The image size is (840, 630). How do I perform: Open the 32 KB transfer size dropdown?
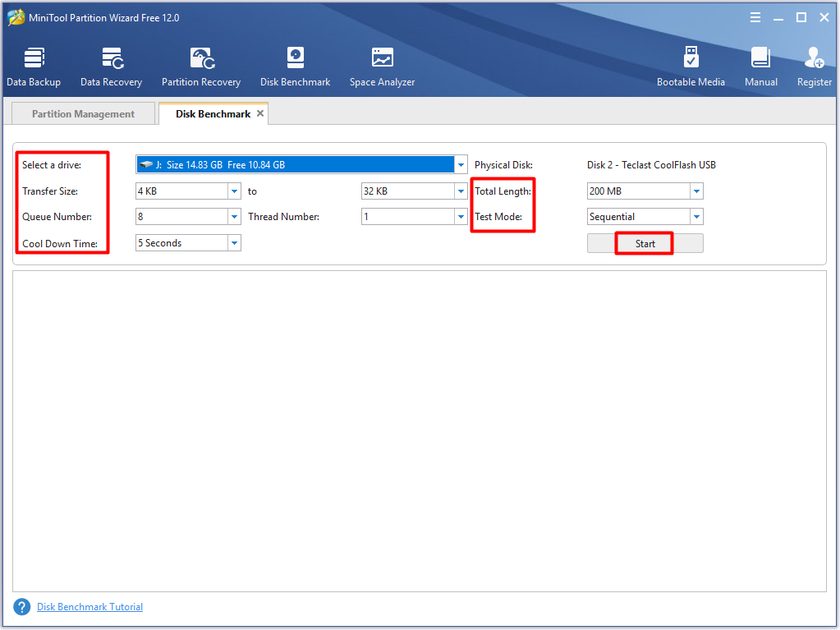461,191
